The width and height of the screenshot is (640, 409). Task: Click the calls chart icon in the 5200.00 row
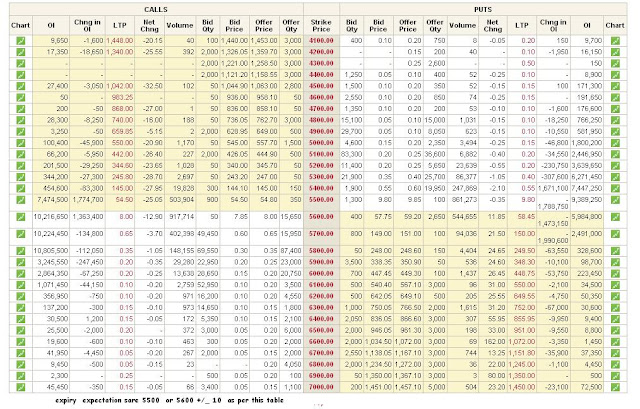20,166
